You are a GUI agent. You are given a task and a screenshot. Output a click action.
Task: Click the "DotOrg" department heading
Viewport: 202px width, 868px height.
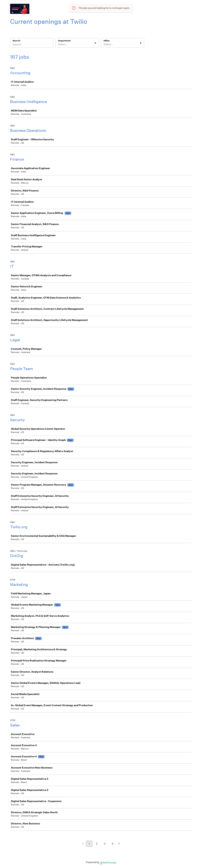coord(17,556)
